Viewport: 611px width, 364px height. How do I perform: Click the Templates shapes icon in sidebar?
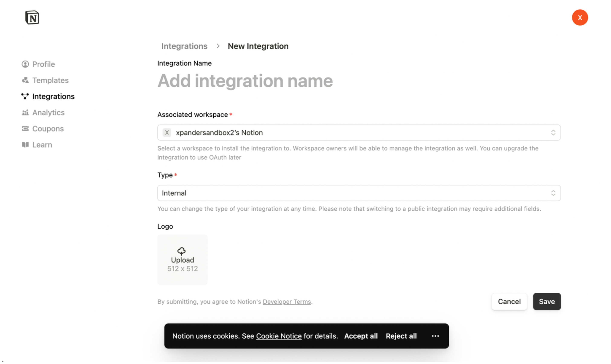[x=25, y=80]
